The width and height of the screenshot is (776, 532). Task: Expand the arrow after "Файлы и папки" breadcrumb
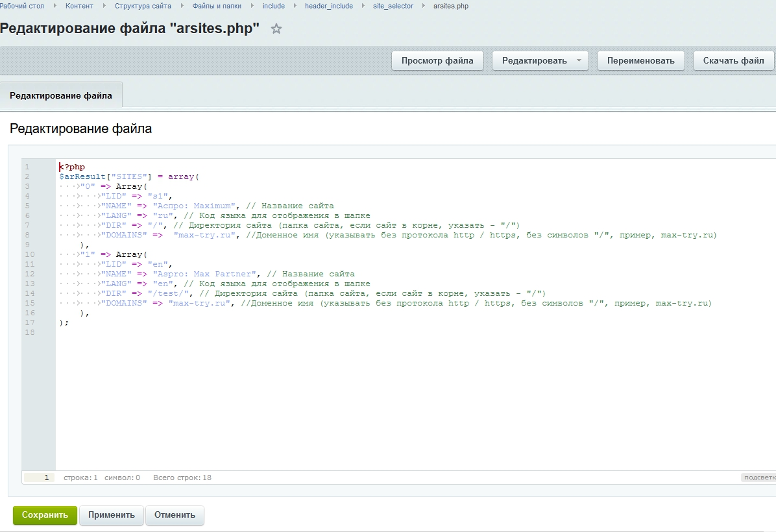tap(252, 6)
